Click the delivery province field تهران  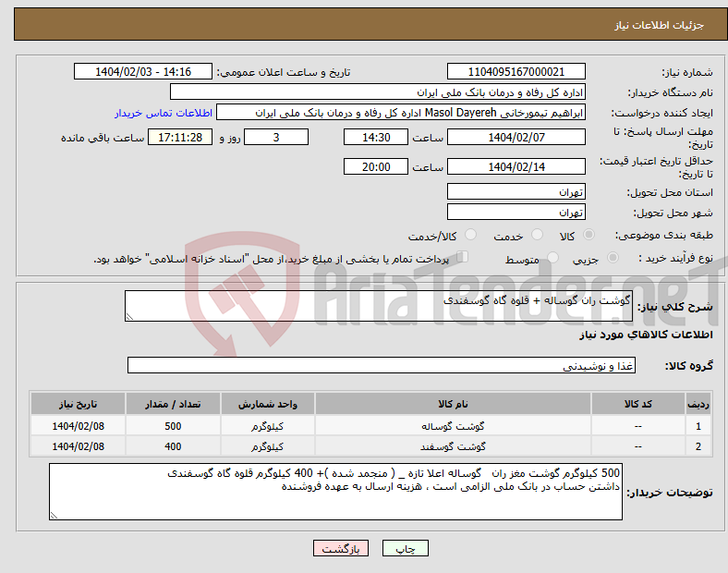pyautogui.click(x=516, y=192)
